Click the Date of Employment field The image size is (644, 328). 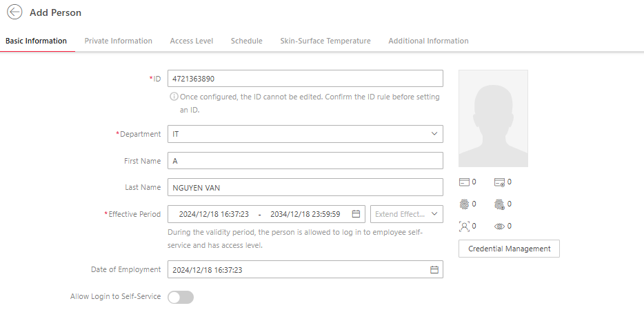(305, 269)
